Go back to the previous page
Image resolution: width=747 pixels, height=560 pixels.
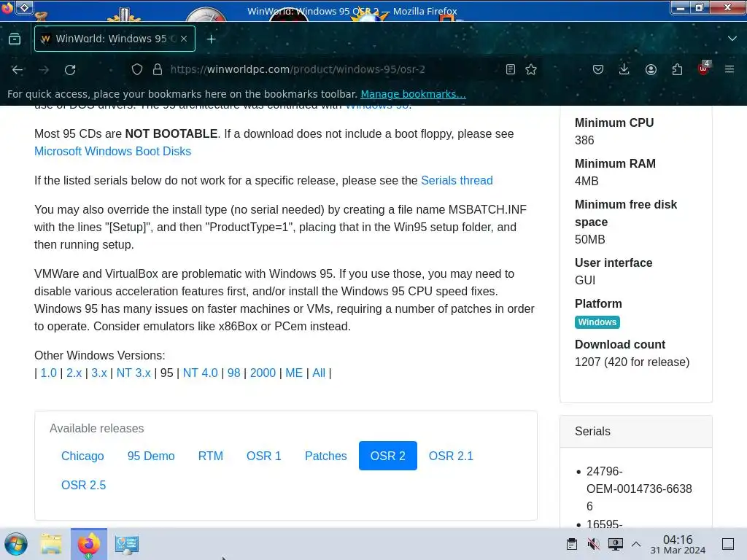(x=18, y=69)
